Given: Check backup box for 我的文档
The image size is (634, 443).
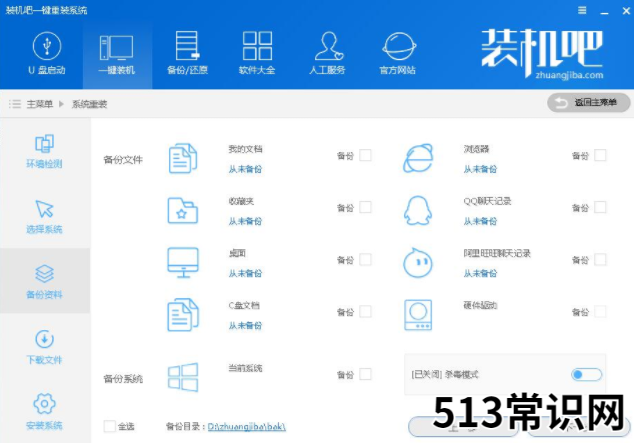Looking at the screenshot, I should click(x=365, y=155).
